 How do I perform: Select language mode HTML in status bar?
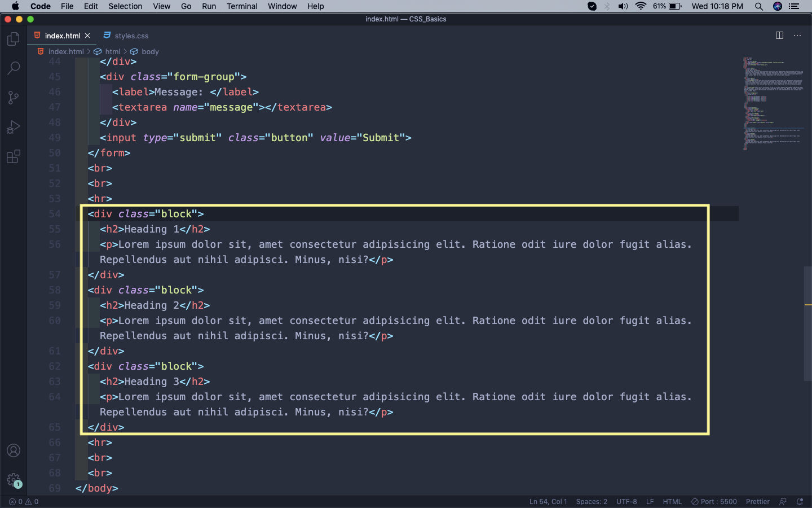coord(672,501)
